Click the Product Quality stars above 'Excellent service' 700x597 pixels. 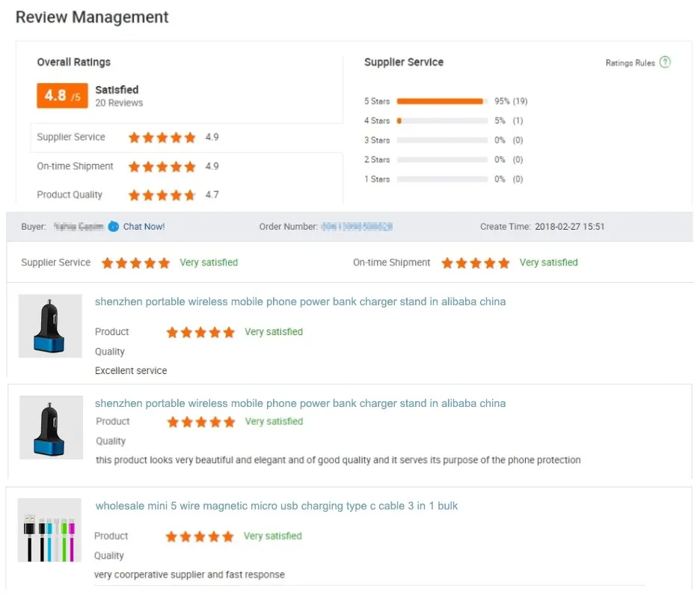pyautogui.click(x=200, y=332)
